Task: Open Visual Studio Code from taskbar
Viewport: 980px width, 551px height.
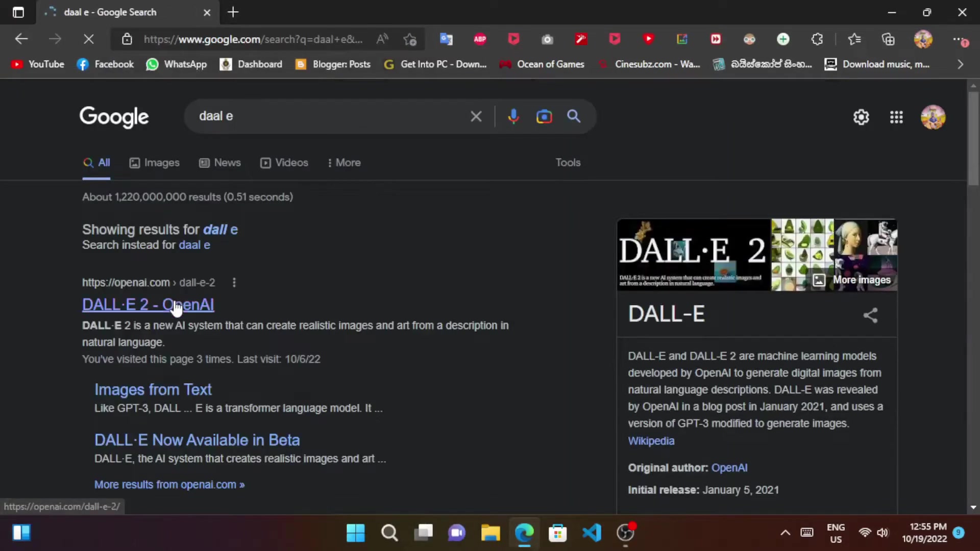Action: point(592,533)
